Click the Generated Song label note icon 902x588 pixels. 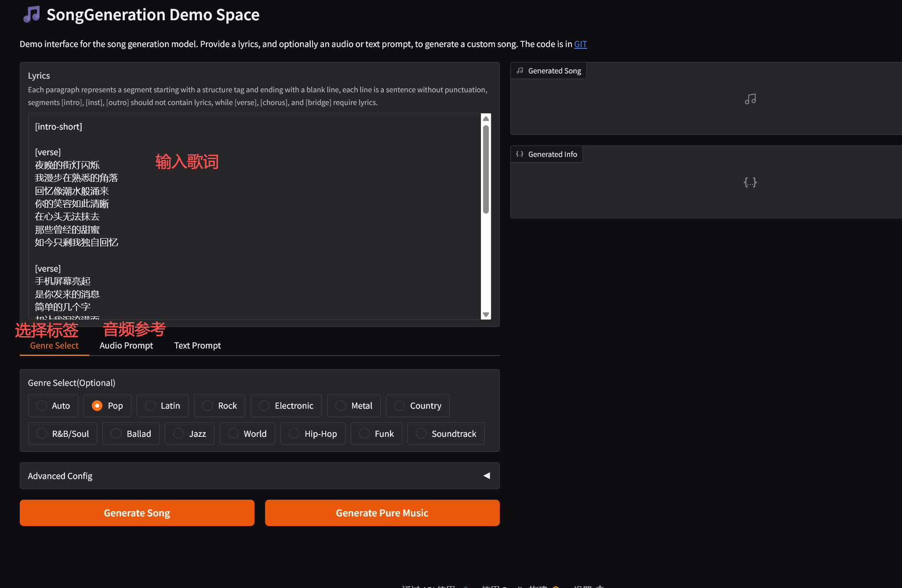coord(520,71)
